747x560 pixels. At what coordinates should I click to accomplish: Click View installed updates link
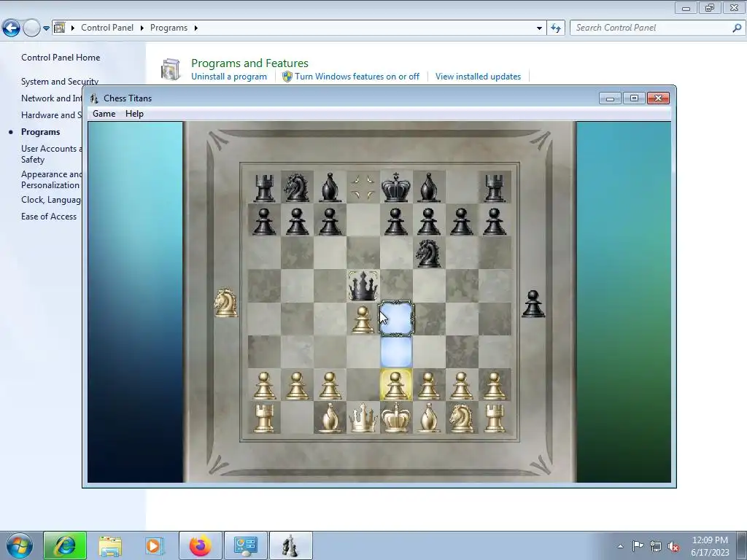tap(478, 77)
